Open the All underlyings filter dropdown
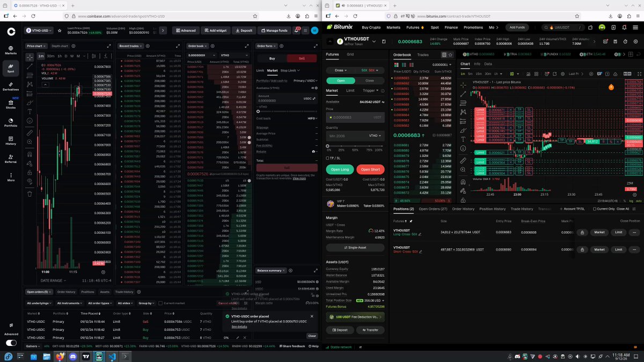This screenshot has width=644, height=362. tap(39, 303)
